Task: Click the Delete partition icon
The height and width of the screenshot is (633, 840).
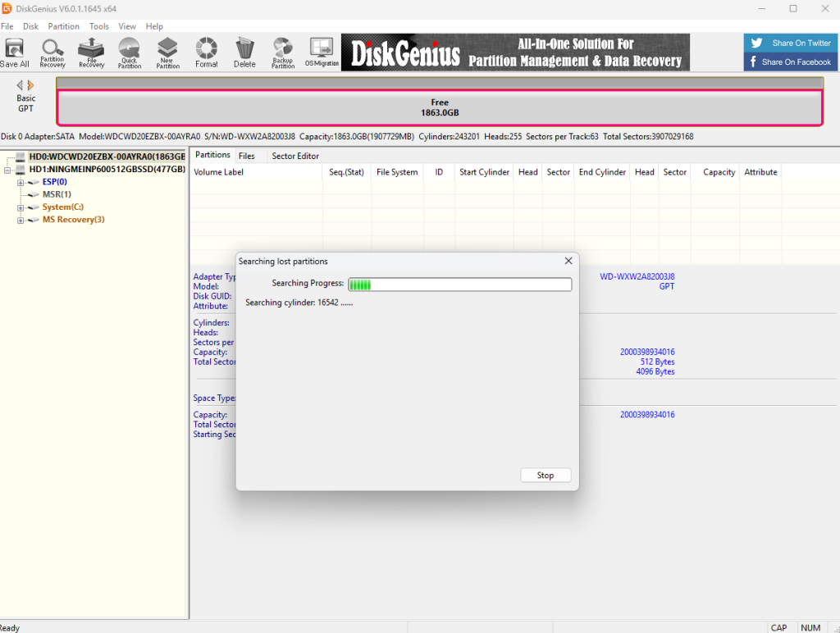Action: click(244, 52)
